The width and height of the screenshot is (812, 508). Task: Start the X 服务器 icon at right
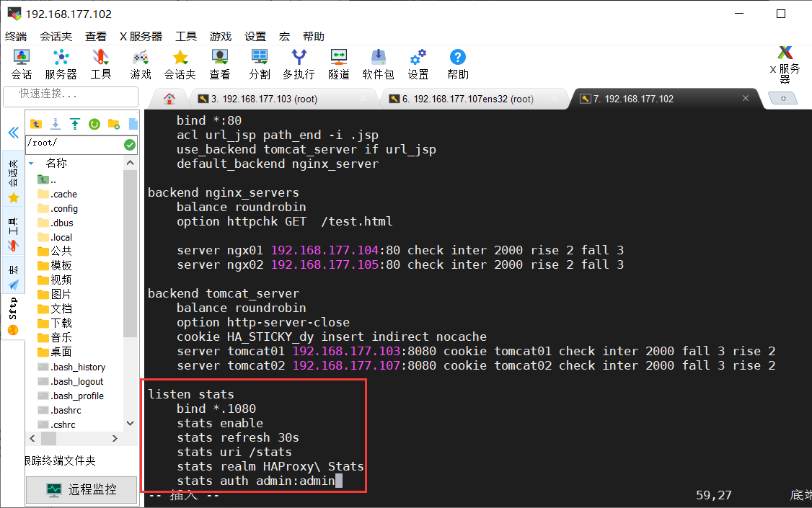tap(785, 64)
